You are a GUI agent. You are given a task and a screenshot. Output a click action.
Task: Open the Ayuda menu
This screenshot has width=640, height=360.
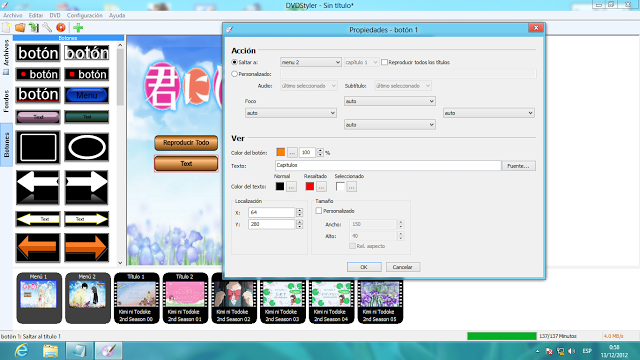click(117, 15)
